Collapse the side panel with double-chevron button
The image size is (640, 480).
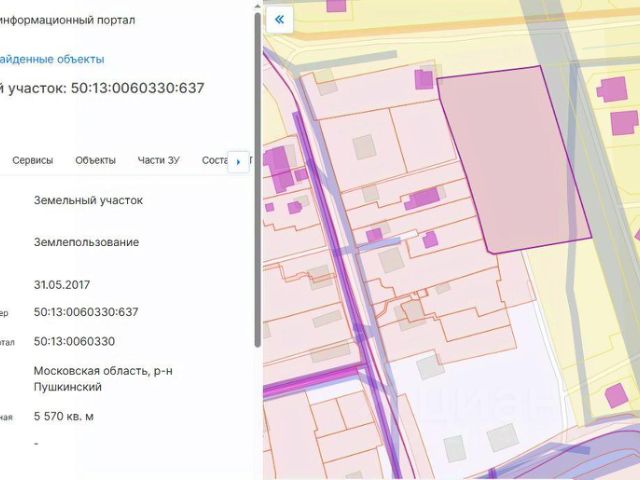tap(280, 20)
